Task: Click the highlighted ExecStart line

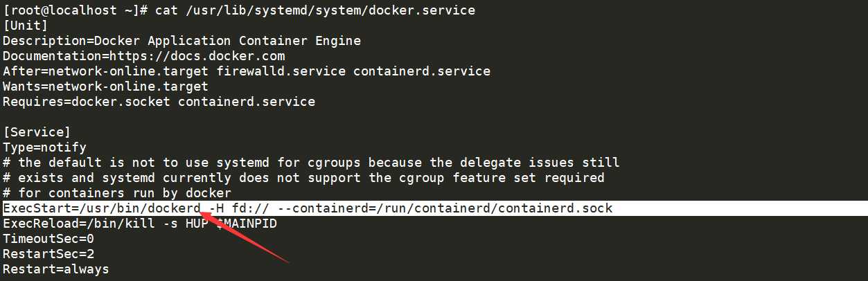Action: pyautogui.click(x=434, y=208)
